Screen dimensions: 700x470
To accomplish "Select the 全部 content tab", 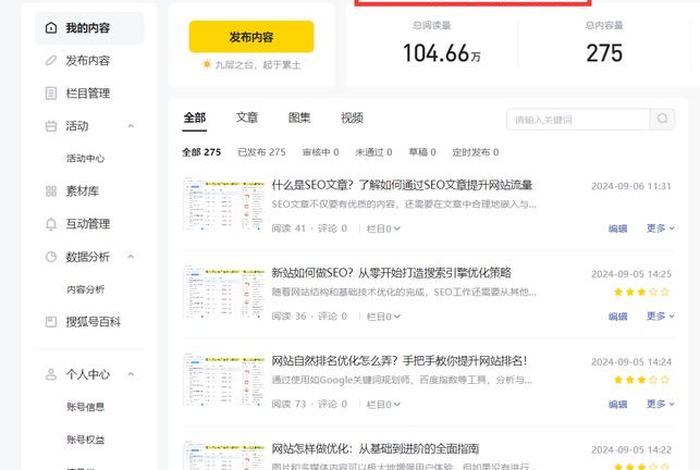I will pos(195,118).
